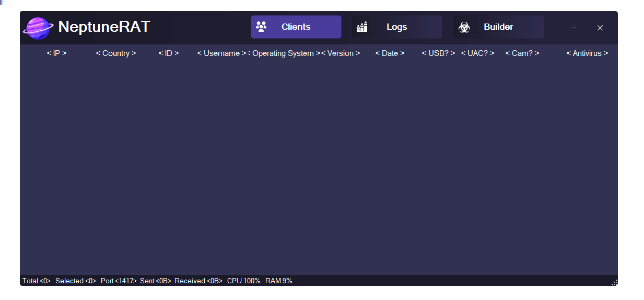Click the Operating System column header
The width and height of the screenshot is (644, 300).
[284, 53]
